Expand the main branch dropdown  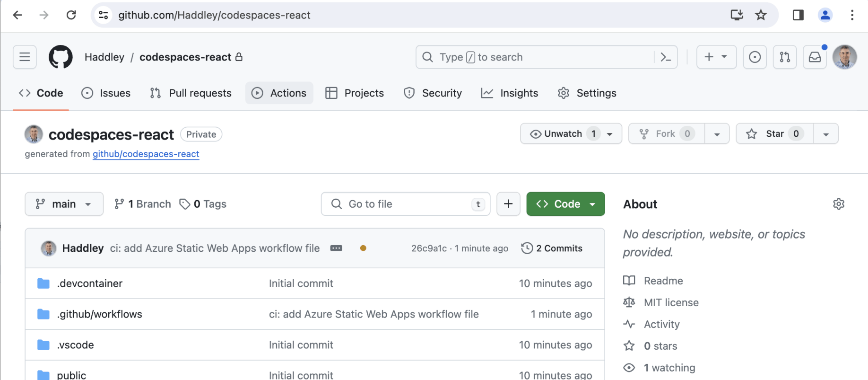(x=64, y=204)
